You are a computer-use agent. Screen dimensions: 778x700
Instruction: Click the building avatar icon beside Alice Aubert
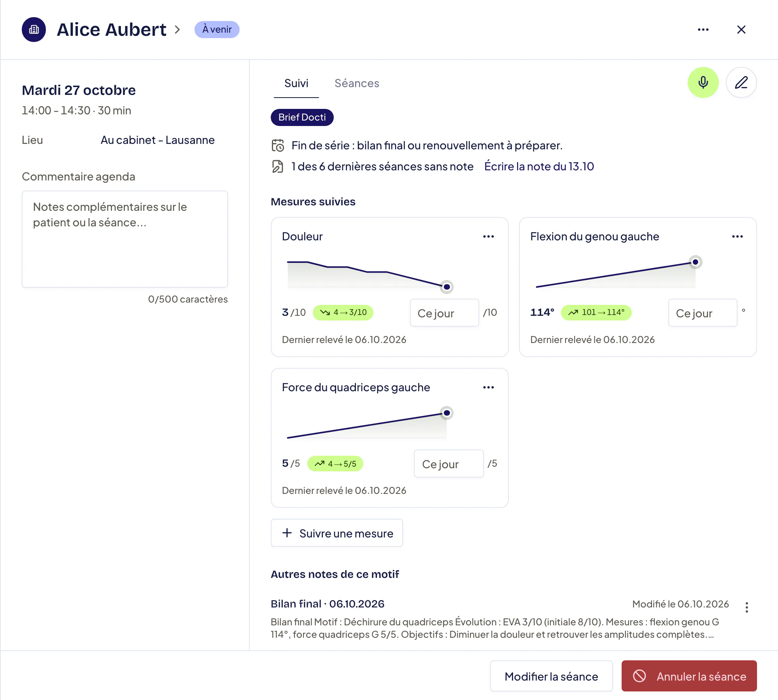click(34, 30)
